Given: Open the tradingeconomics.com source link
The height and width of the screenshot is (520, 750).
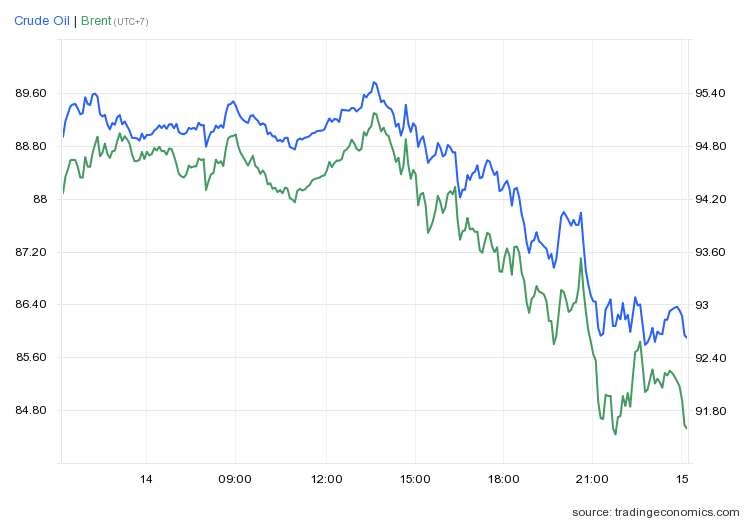Looking at the screenshot, I should tap(656, 512).
